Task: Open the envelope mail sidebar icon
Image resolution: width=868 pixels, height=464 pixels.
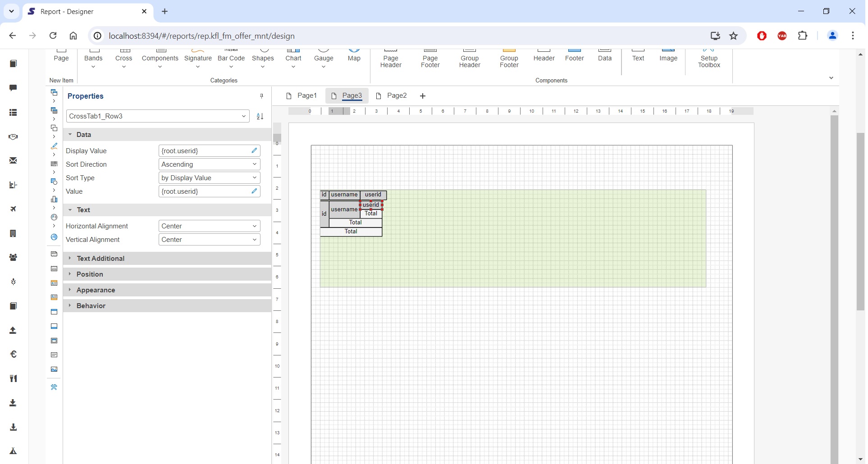Action: point(13,160)
